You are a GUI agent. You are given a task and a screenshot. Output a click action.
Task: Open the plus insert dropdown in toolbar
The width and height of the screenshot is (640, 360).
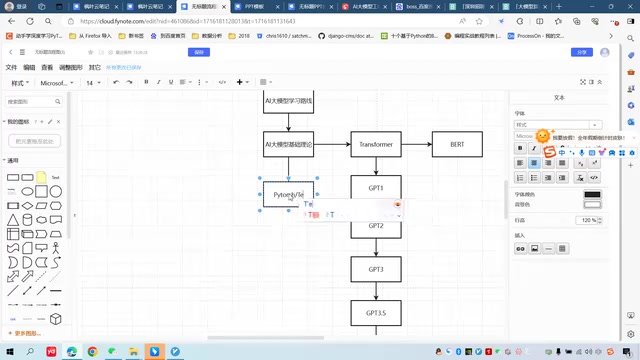pos(242,82)
